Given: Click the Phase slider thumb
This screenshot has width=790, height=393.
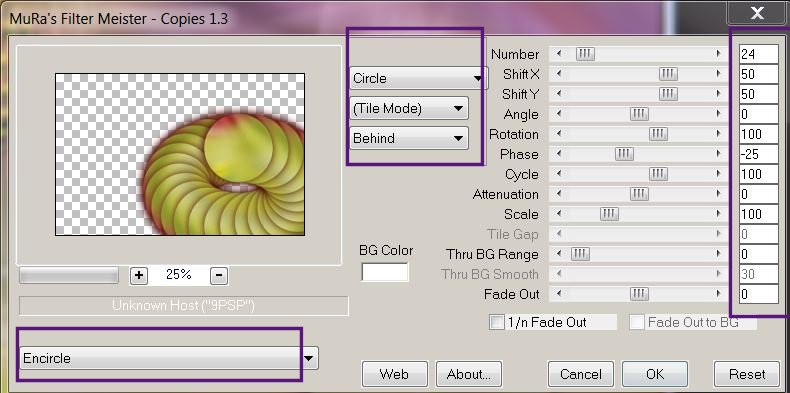Looking at the screenshot, I should click(x=624, y=154).
